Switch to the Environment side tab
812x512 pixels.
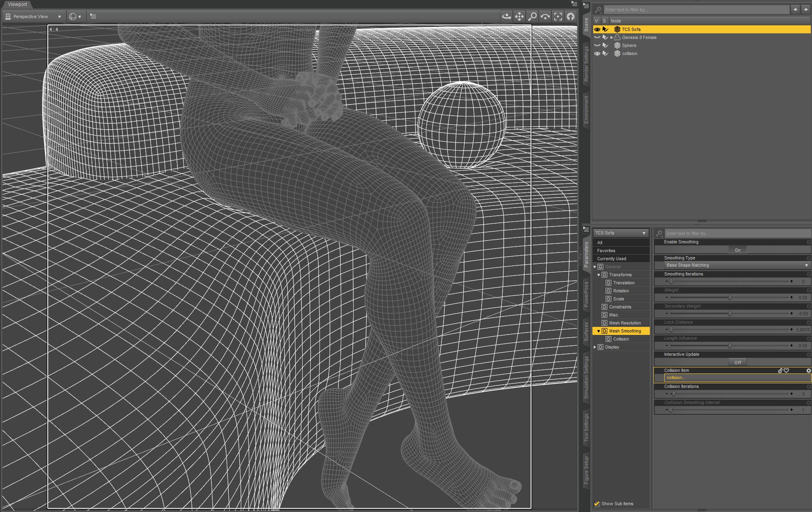[x=586, y=110]
